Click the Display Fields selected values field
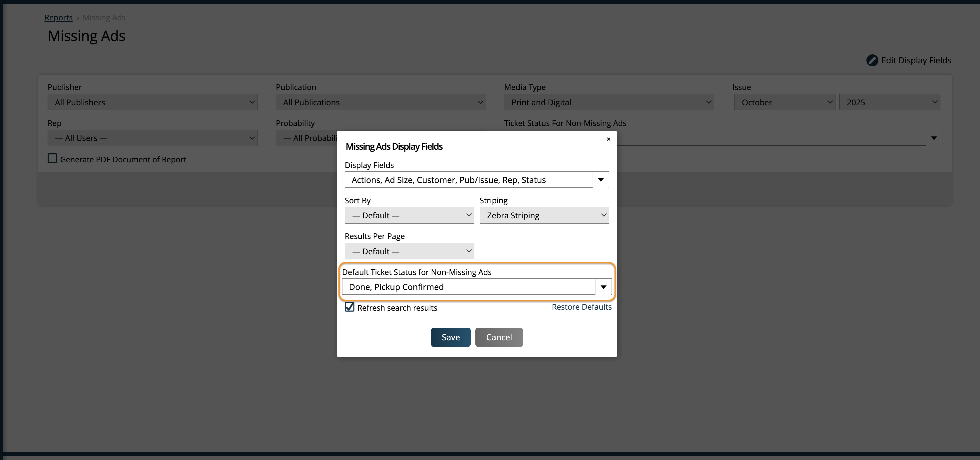This screenshot has width=980, height=460. (468, 180)
